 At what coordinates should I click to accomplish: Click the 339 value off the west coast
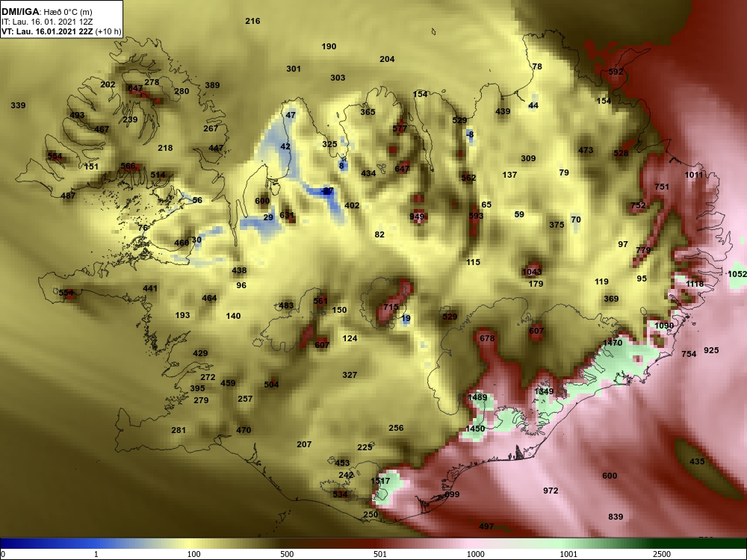point(18,105)
